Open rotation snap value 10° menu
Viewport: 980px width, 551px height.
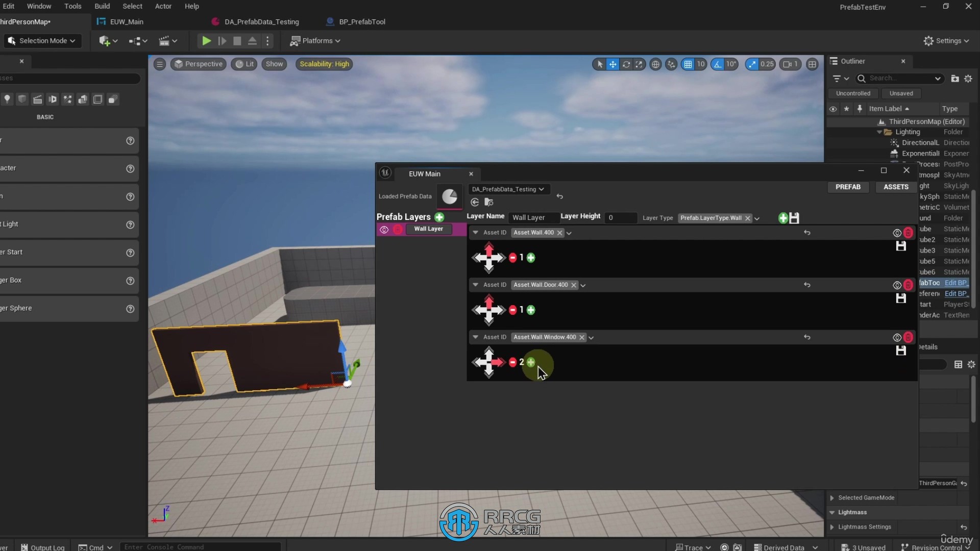tap(731, 64)
